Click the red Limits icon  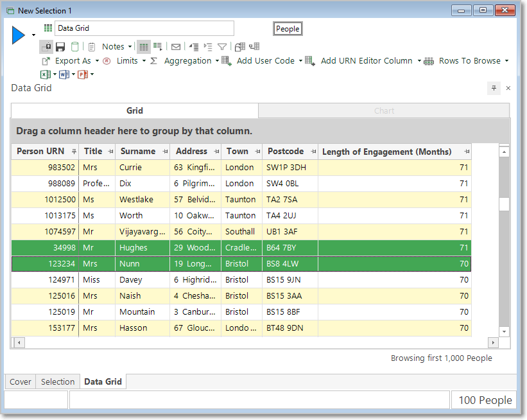pos(107,61)
